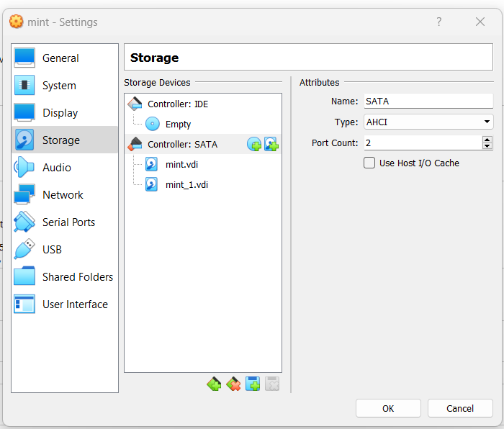The image size is (504, 429).
Task: Select the mint_1.vdi disk
Action: (x=203, y=185)
